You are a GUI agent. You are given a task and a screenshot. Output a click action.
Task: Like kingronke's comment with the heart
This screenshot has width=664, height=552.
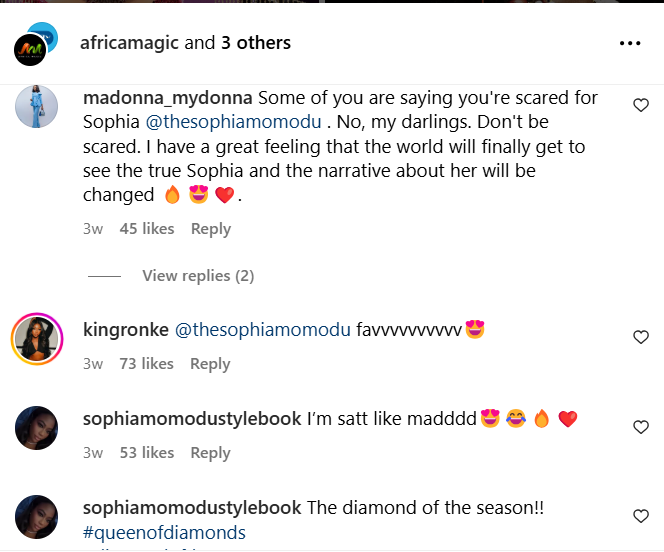[x=642, y=337]
